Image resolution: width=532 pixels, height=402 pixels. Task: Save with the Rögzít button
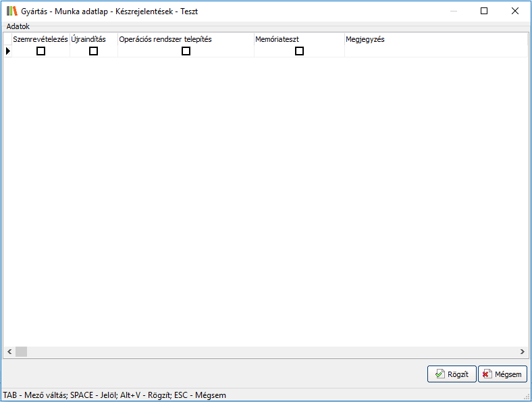452,374
